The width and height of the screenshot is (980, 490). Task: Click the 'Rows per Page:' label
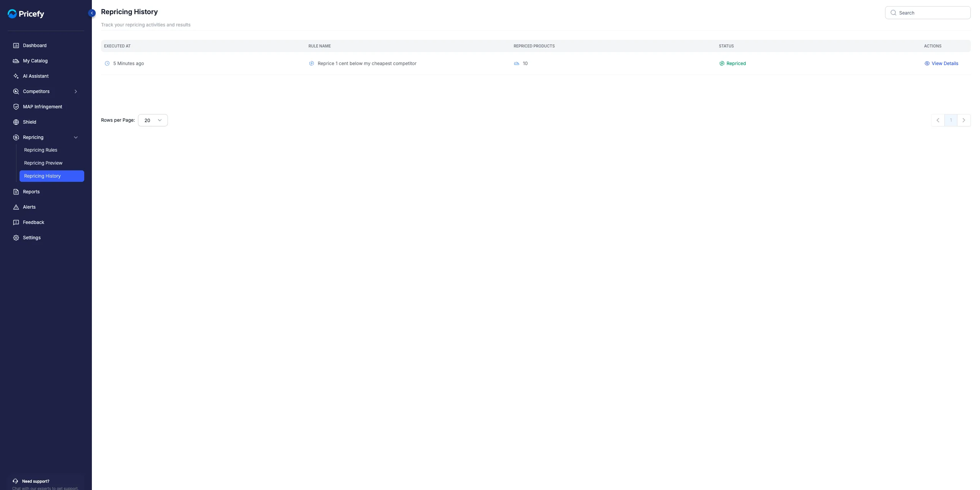click(x=118, y=120)
